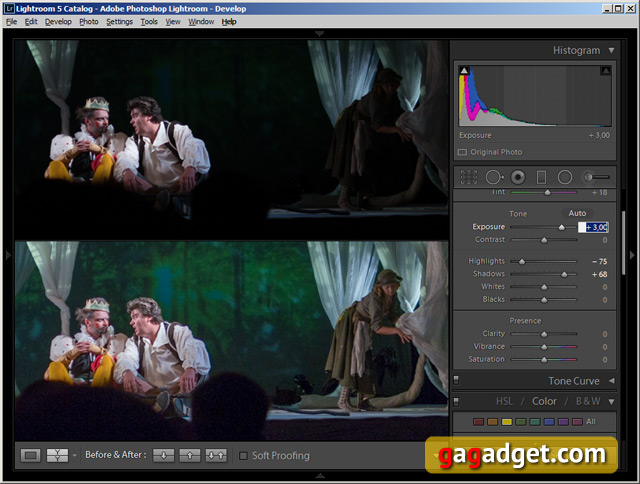
Task: Select the blue color swatch
Action: pyautogui.click(x=549, y=422)
